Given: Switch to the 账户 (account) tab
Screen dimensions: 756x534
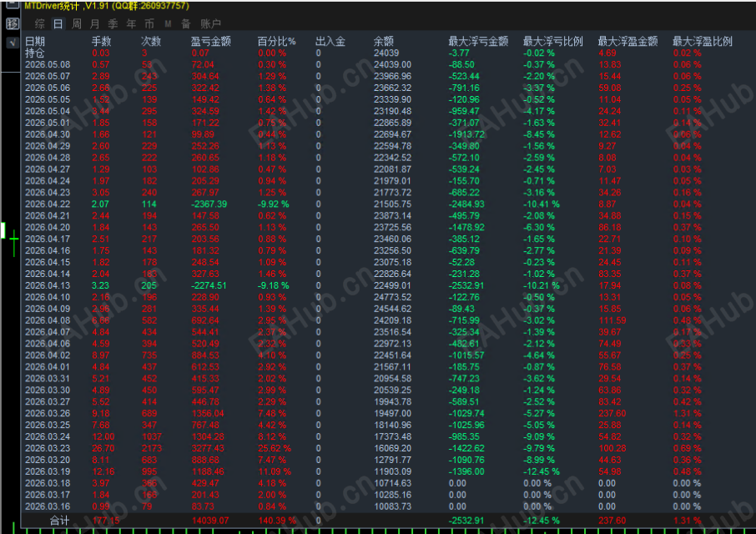Looking at the screenshot, I should tap(210, 23).
